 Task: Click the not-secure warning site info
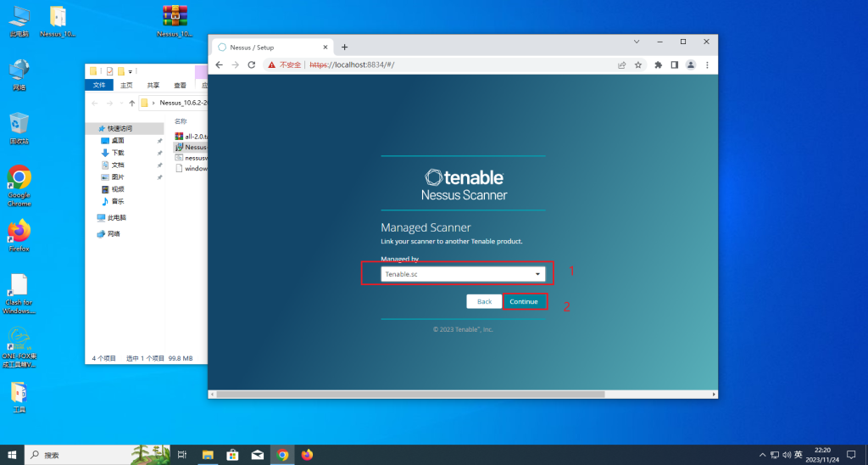[285, 64]
